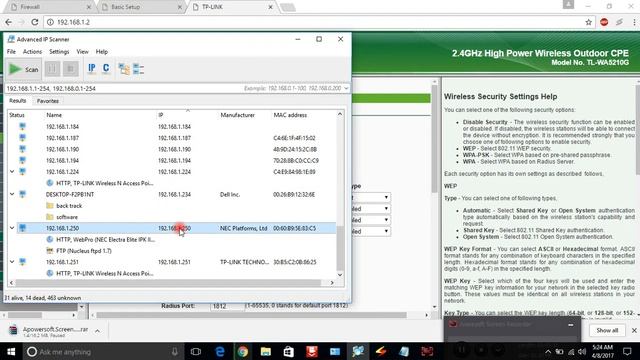
Task: Open the File menu in Advanced IP Scanner
Action: click(x=11, y=52)
